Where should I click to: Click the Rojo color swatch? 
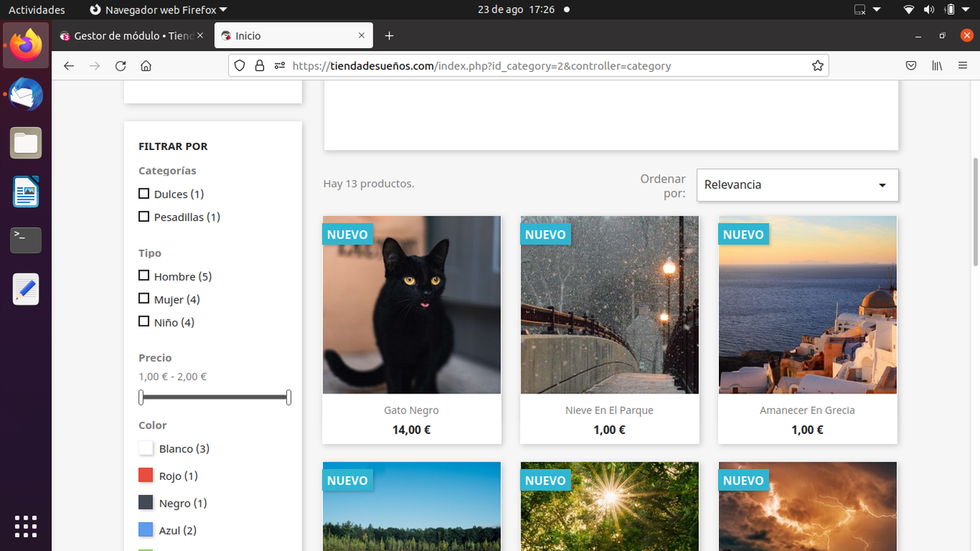coord(146,476)
